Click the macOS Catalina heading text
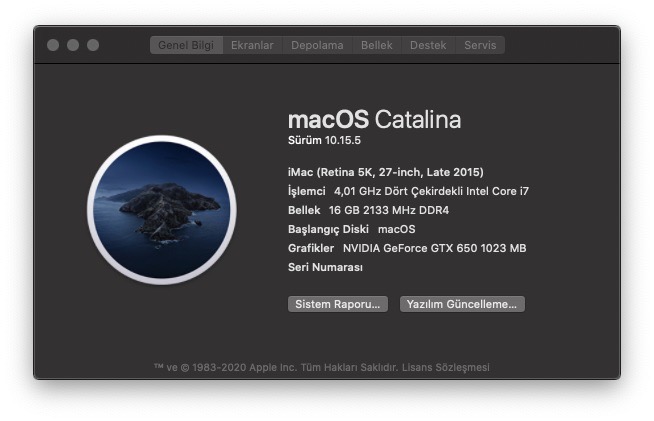The width and height of the screenshot is (654, 421). click(374, 120)
